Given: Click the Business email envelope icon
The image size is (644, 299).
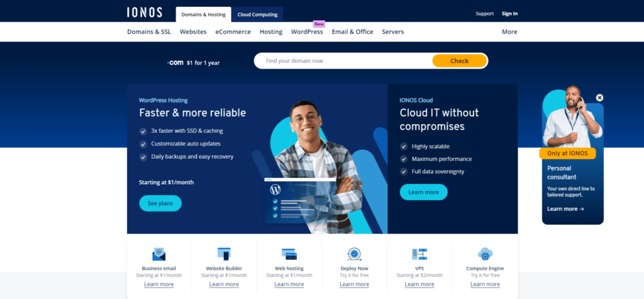Looking at the screenshot, I should 159,254.
